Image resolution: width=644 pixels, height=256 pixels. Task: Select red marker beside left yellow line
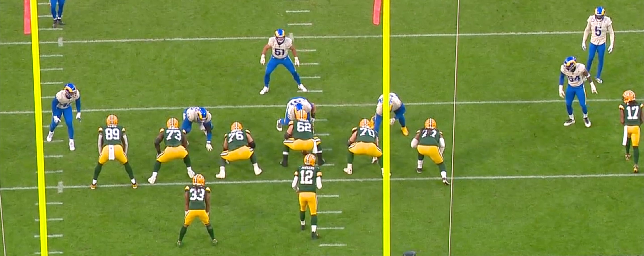click(27, 16)
